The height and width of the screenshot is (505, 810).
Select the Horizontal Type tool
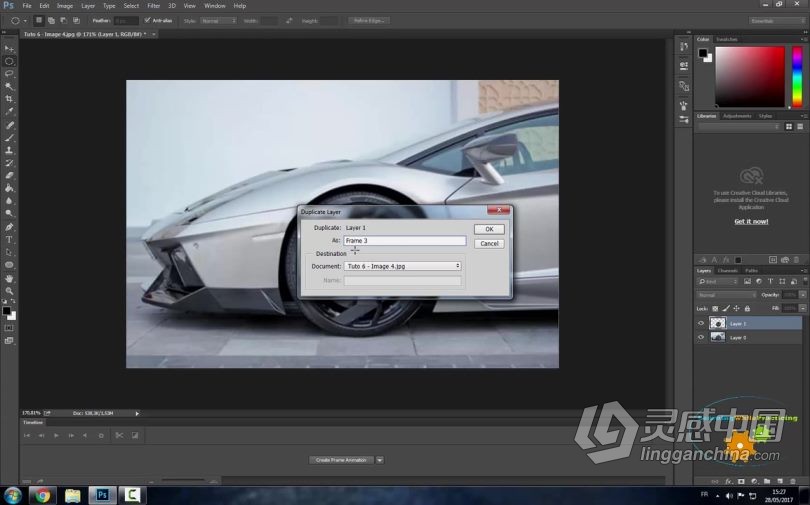(x=9, y=240)
